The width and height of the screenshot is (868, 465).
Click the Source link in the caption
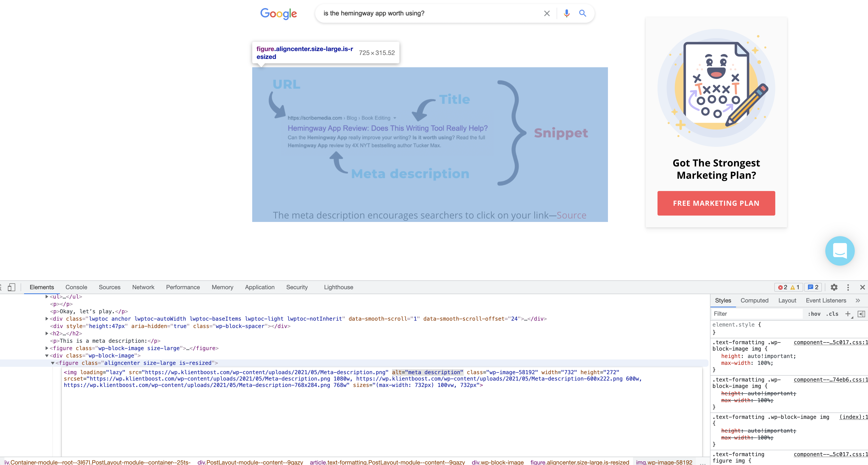571,215
